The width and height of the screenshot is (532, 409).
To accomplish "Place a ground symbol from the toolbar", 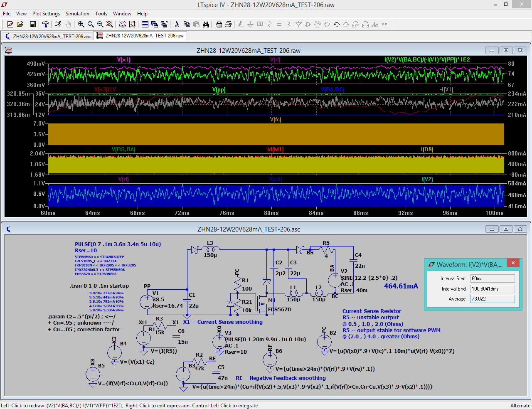I will tap(251, 25).
